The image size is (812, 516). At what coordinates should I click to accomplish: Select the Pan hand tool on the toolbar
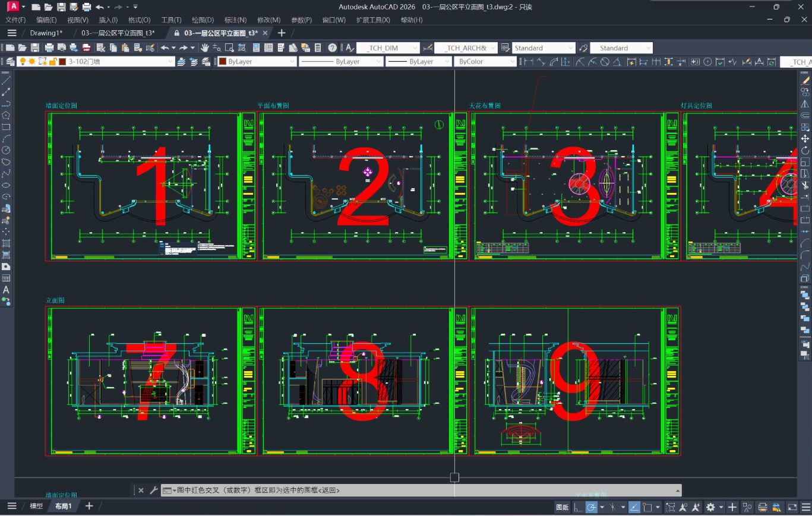(205, 47)
